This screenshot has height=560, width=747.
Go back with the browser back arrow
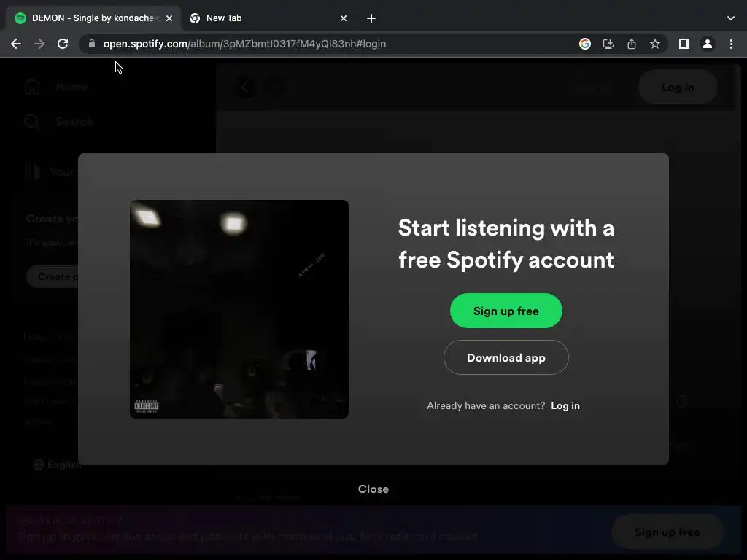click(x=16, y=44)
